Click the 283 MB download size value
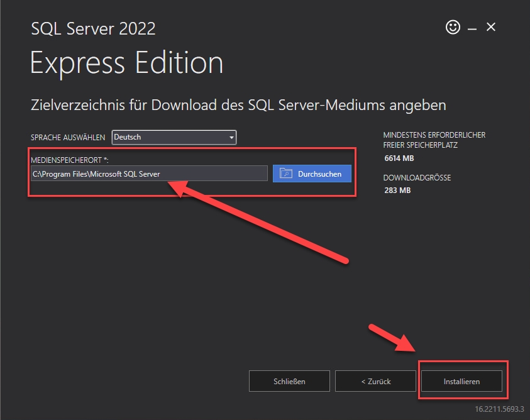This screenshot has width=530, height=420. [397, 191]
